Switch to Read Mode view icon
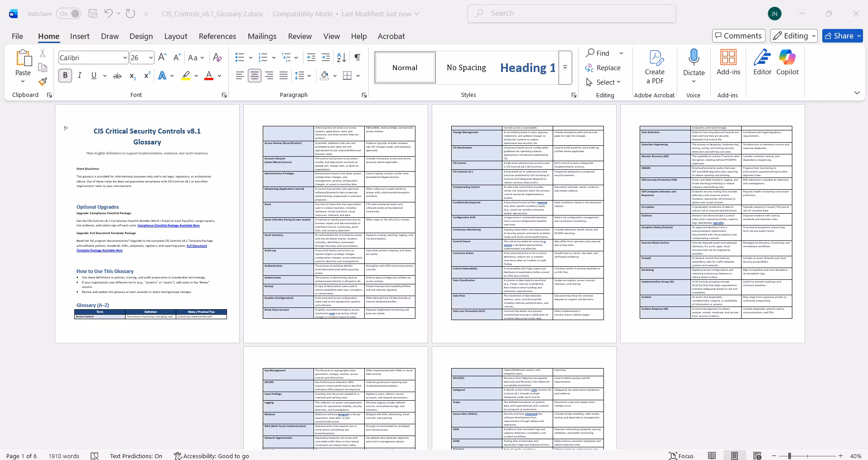 (712, 456)
